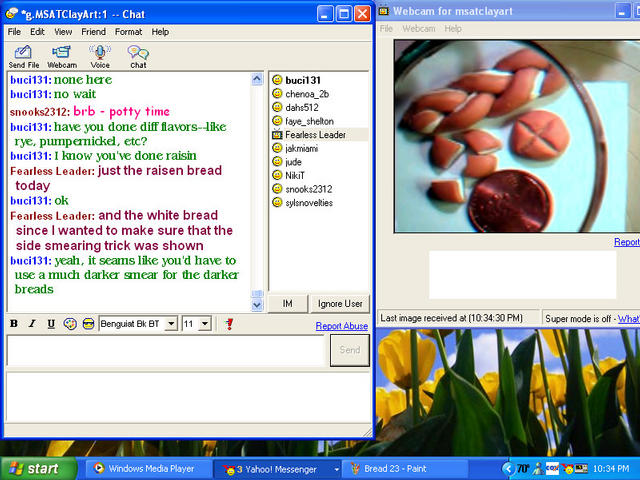Select buci131 in the user list
640x480 pixels.
click(303, 80)
